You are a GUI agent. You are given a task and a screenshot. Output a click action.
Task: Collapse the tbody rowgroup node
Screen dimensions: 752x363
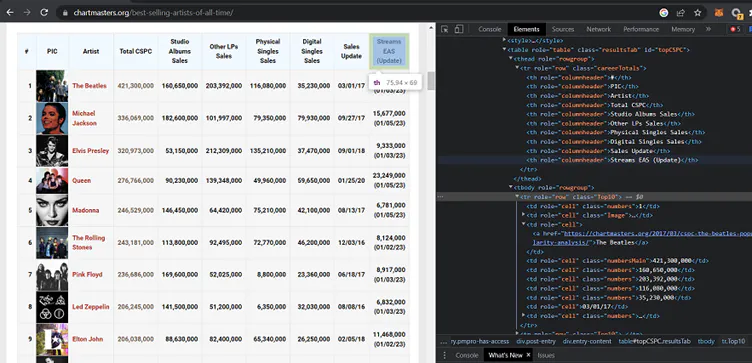[511, 187]
